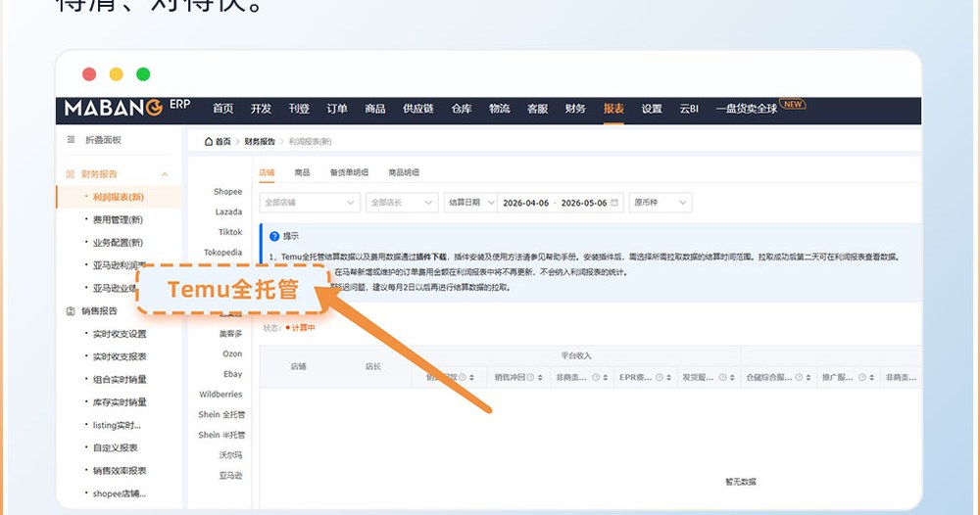Click the NEW badge on 一盘货卖全球
Viewport: 980px width, 515px height.
(793, 104)
